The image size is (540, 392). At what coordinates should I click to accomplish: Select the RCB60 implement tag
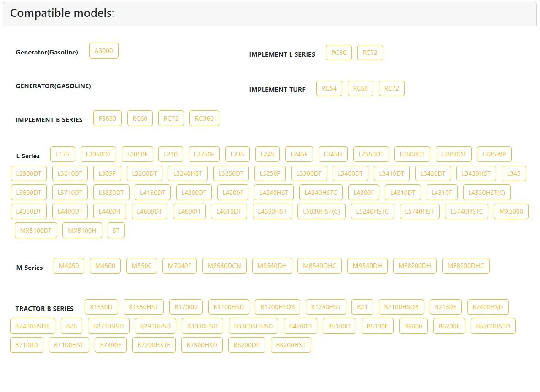click(x=204, y=118)
